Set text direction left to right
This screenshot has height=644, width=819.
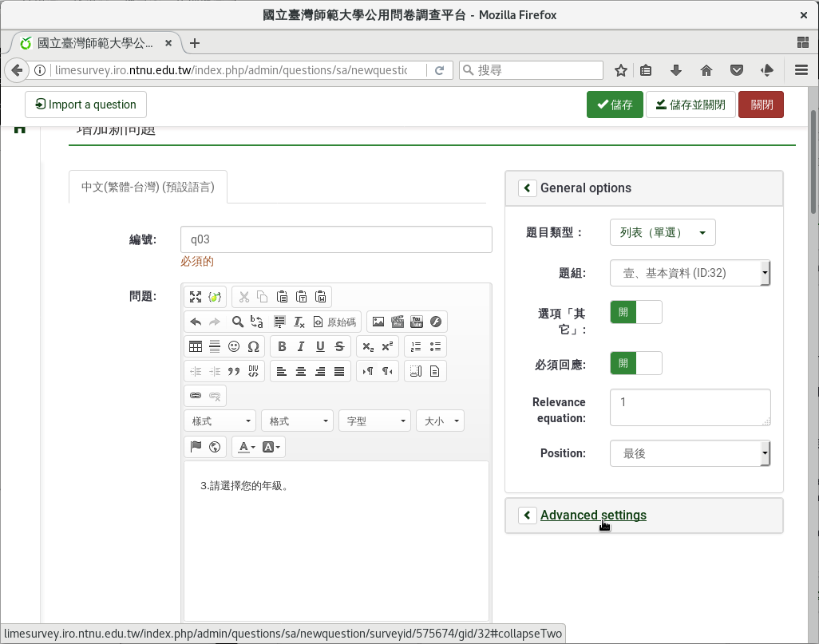(368, 371)
